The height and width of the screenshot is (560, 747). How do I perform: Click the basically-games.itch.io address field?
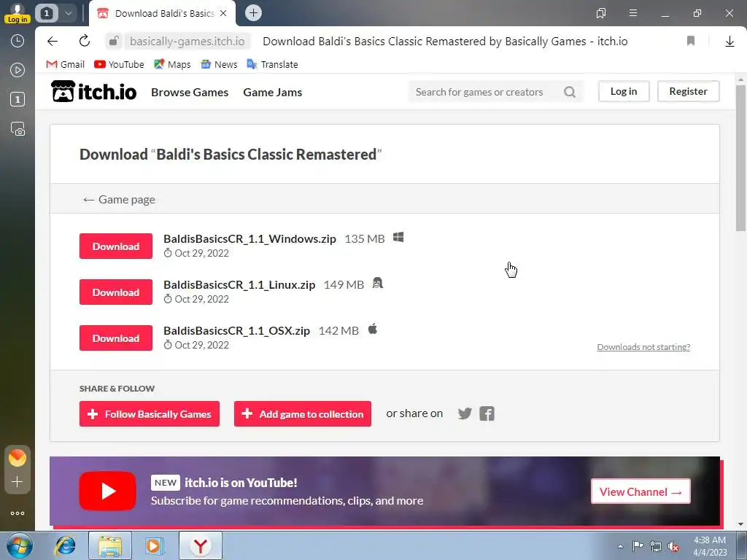point(187,42)
